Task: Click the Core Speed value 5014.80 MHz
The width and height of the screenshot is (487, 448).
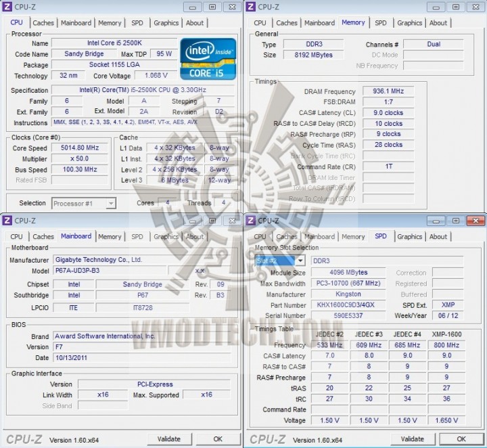Action: point(80,148)
